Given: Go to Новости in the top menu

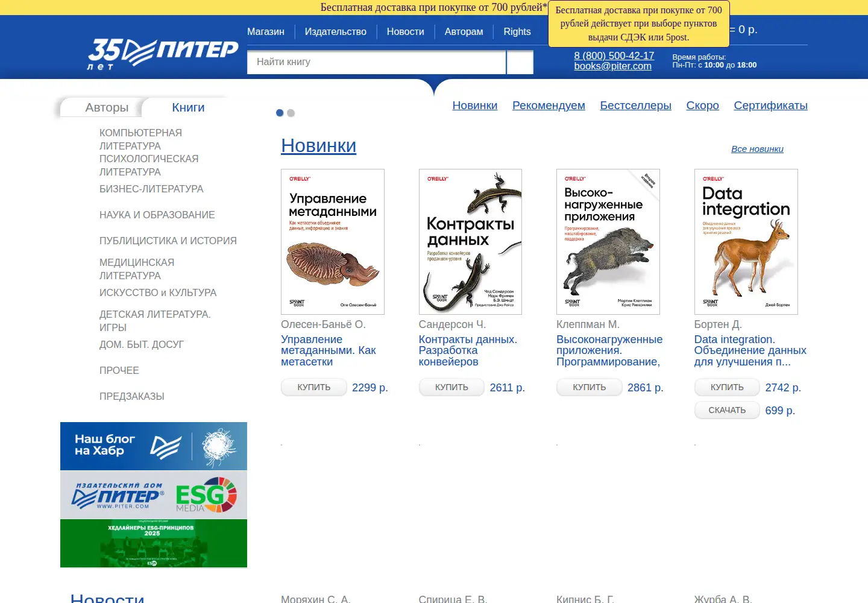Looking at the screenshot, I should click(x=406, y=32).
